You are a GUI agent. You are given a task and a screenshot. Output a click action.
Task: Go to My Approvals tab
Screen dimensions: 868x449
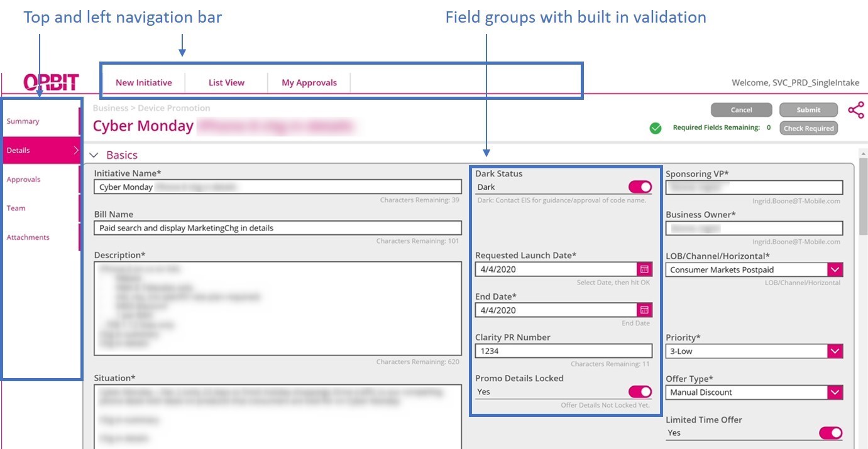tap(309, 82)
